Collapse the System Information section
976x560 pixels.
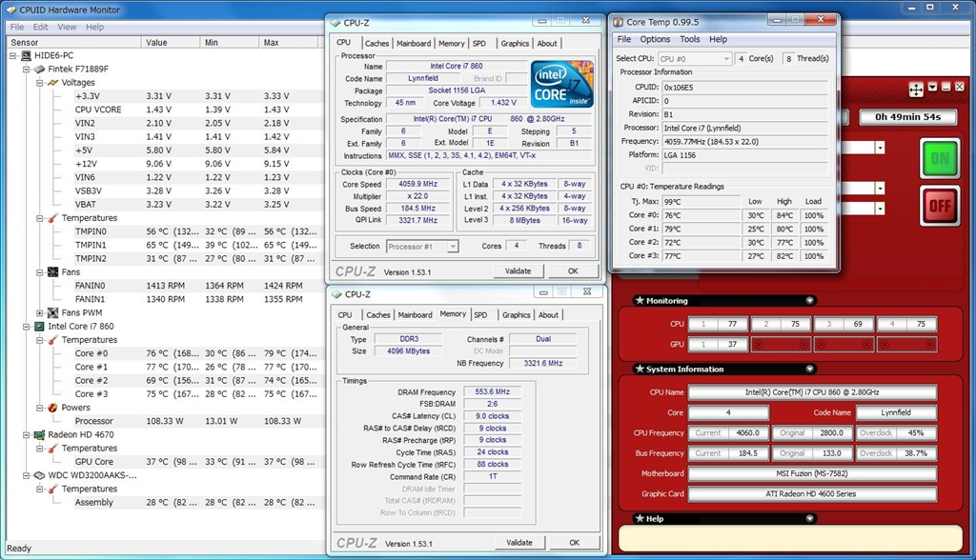click(809, 370)
